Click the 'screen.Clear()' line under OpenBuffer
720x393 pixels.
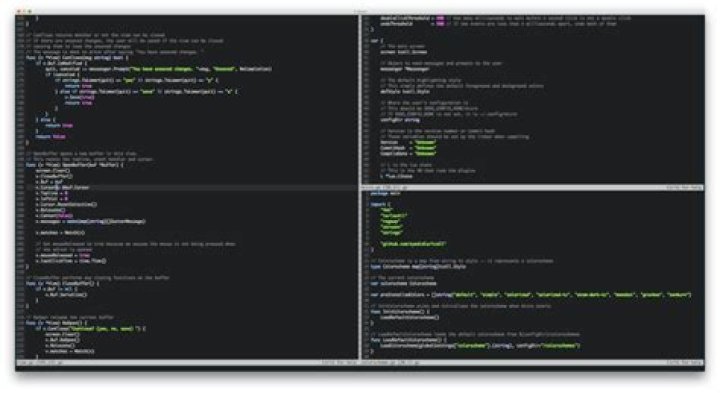[52, 170]
